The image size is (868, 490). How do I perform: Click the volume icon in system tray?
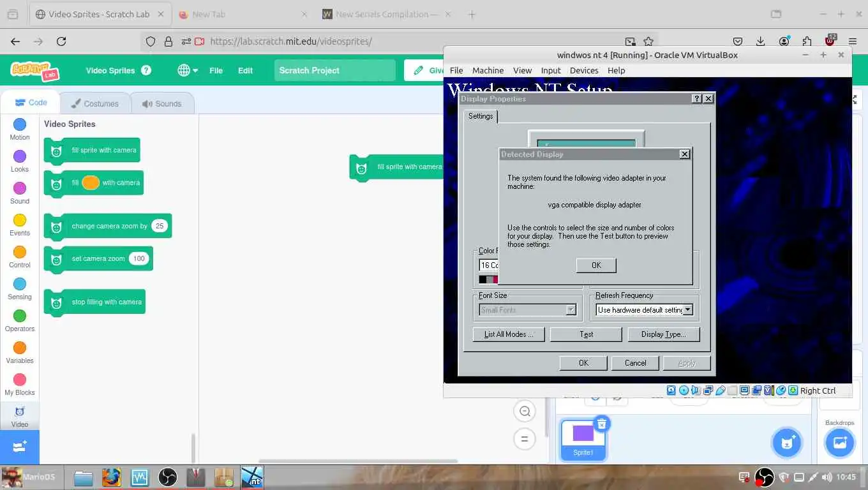pyautogui.click(x=827, y=477)
